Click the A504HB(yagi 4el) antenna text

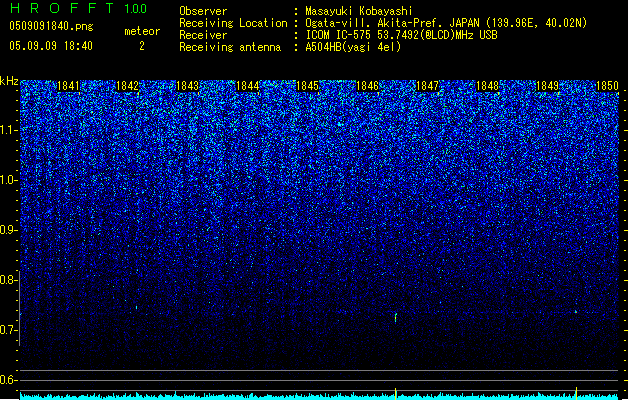[353, 47]
